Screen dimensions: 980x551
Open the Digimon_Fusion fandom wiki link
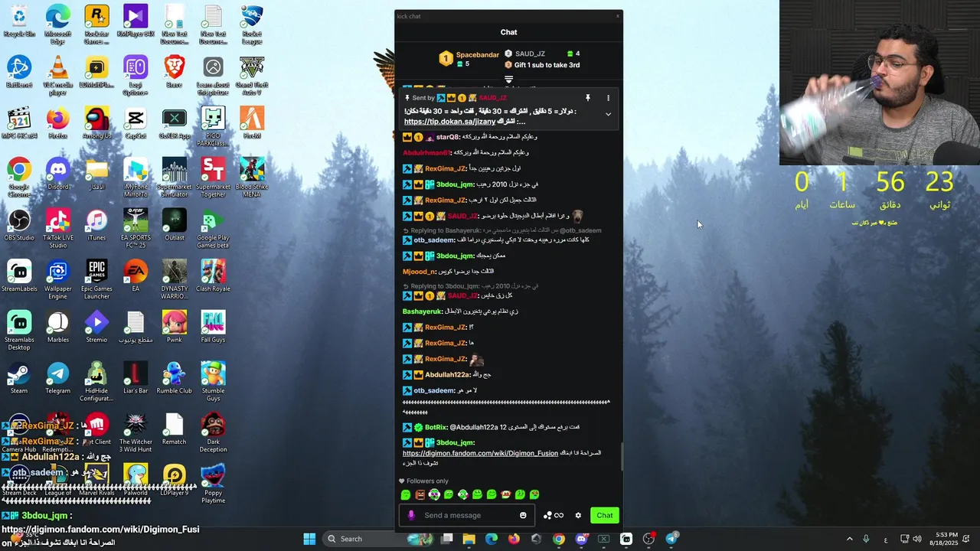click(479, 453)
